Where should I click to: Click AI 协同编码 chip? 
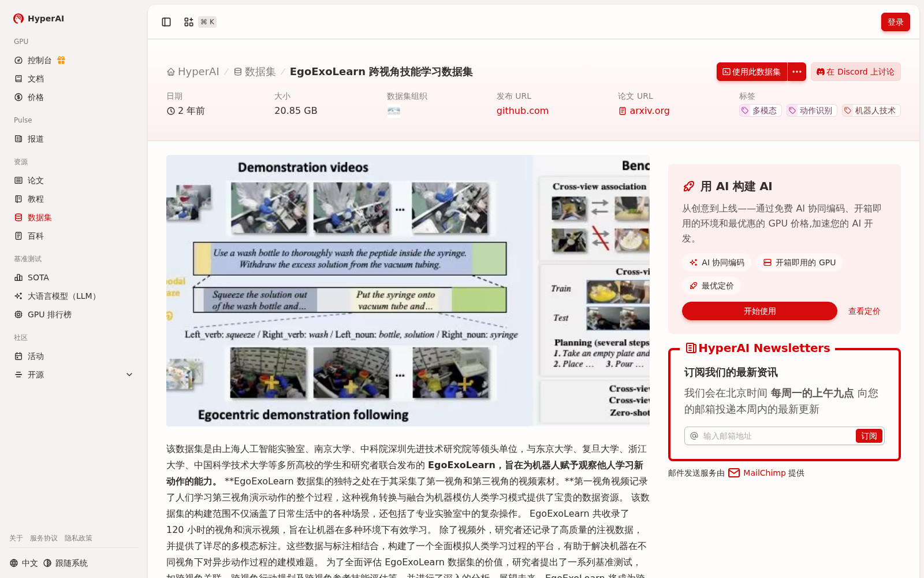point(717,262)
